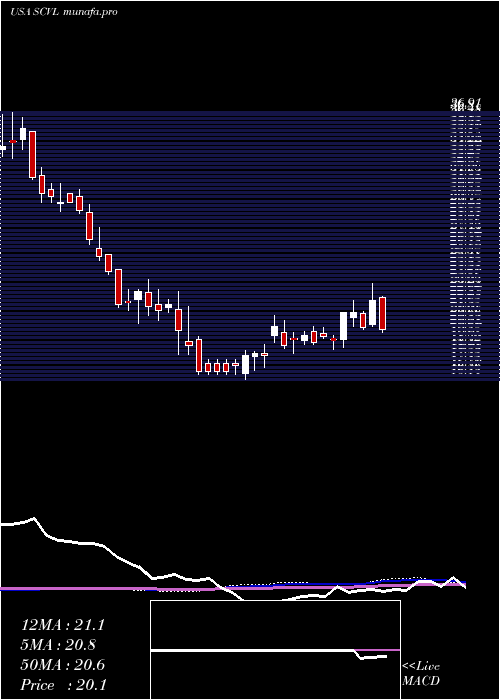
Task: Click the last red candlestick on the right
Action: tap(383, 314)
